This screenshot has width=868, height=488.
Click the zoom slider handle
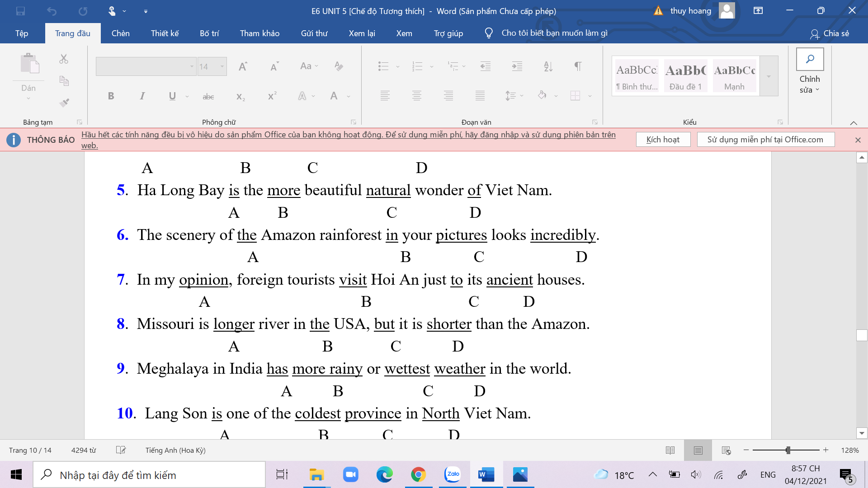(788, 450)
